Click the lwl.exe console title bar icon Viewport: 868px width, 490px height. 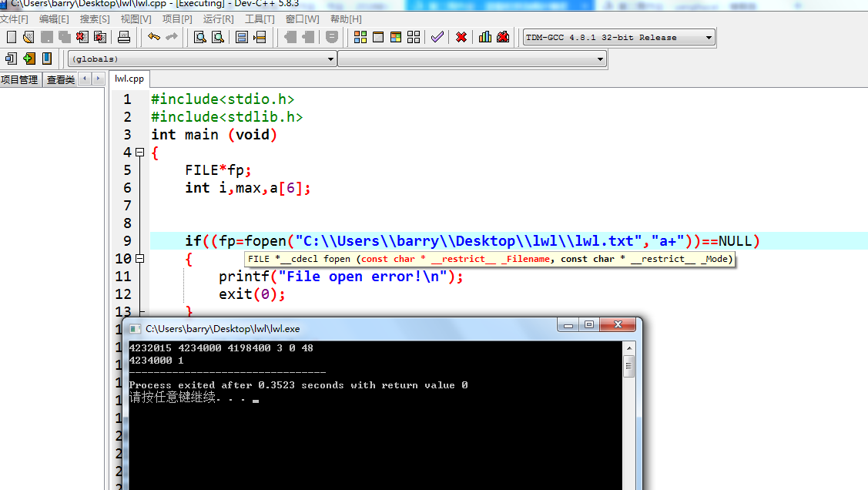point(135,329)
